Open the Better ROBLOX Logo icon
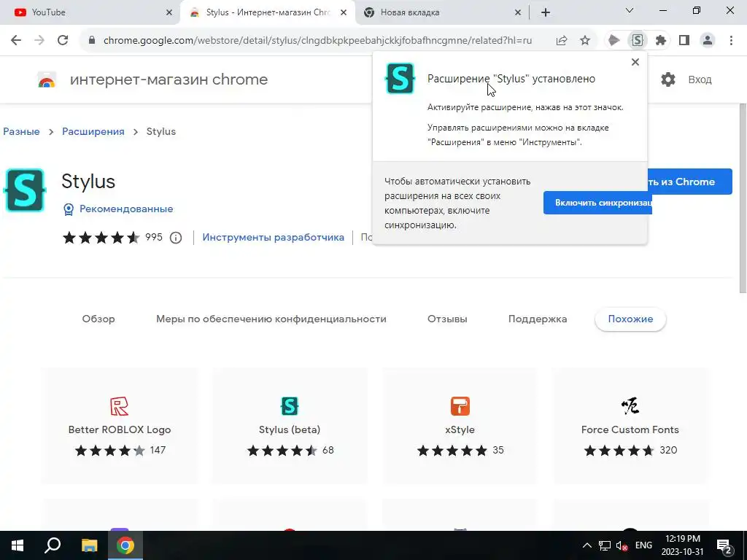 119,406
